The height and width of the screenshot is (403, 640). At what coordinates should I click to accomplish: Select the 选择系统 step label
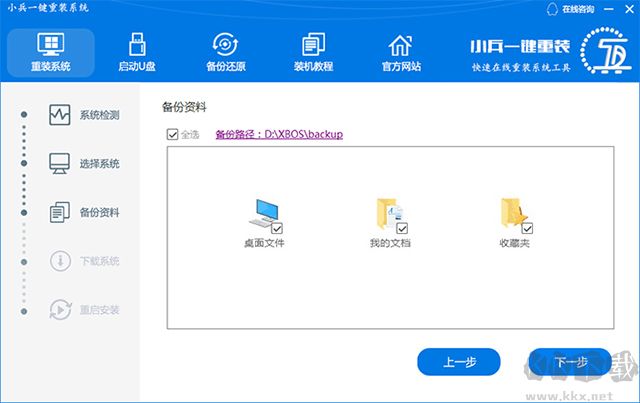pyautogui.click(x=100, y=164)
